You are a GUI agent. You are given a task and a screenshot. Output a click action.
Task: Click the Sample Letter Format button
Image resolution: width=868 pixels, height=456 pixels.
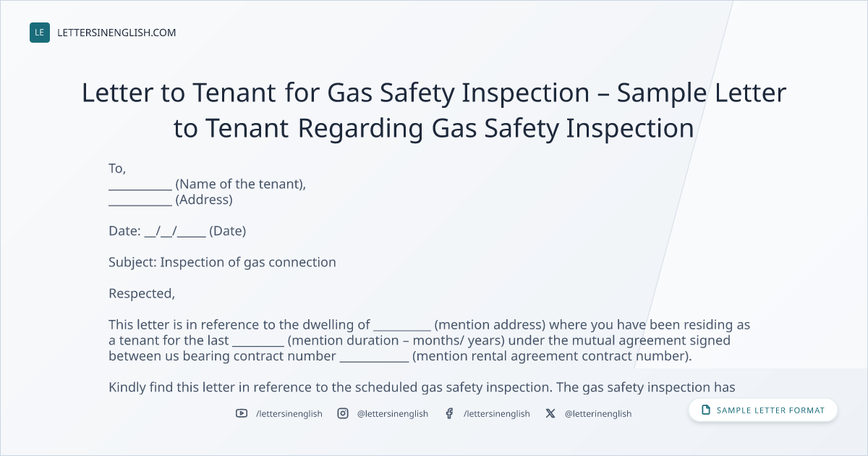[763, 410]
